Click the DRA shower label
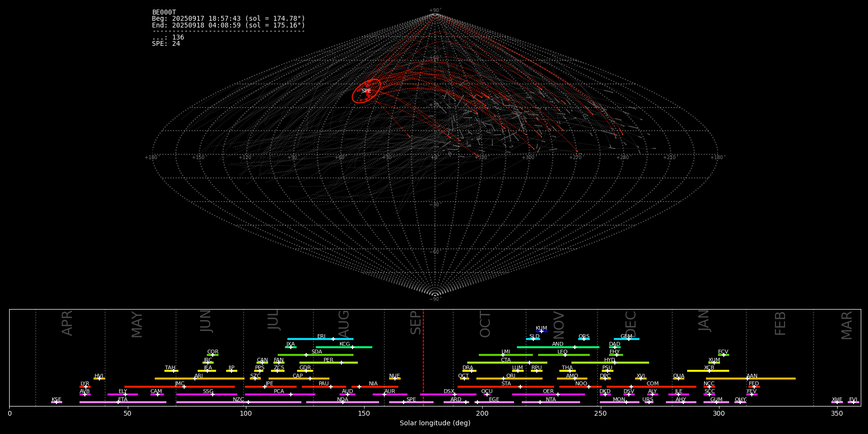Viewport: 868px width, 434px height. point(468,368)
